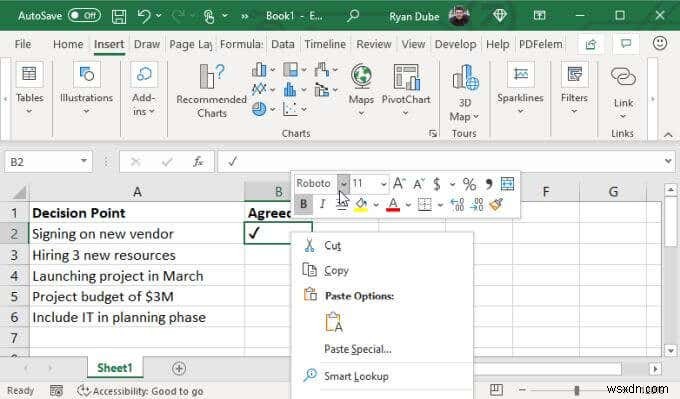Apply yellow fill color
The height and width of the screenshot is (399, 680).
pos(361,204)
